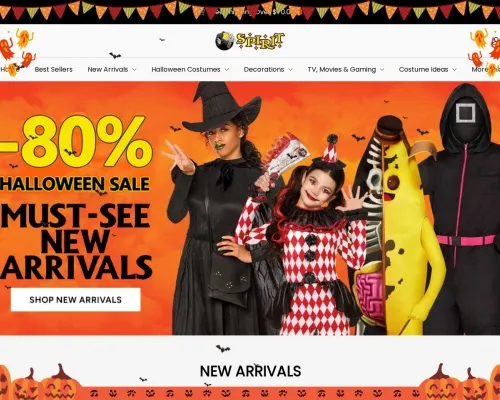The width and height of the screenshot is (500, 400).
Task: Expand the New Arrivals chevron
Action: click(x=134, y=70)
